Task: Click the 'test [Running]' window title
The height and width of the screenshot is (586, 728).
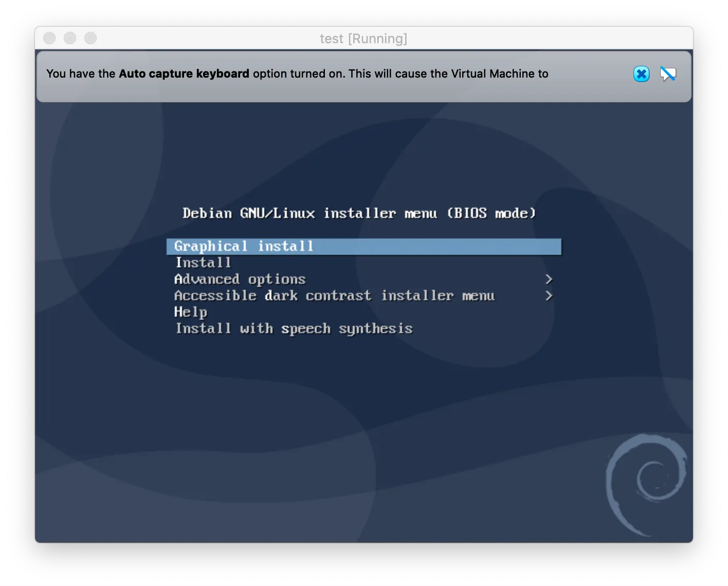Action: tap(363, 39)
